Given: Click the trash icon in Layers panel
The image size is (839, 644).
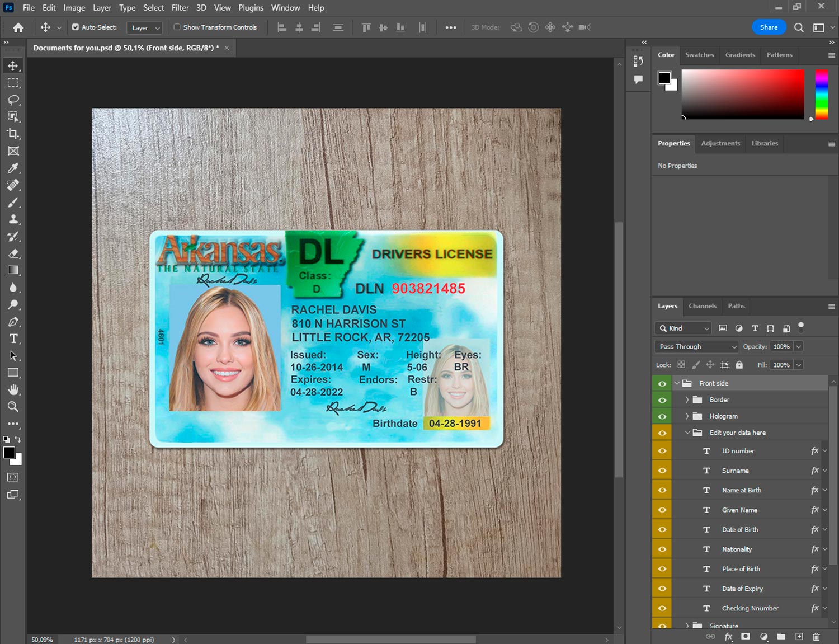Looking at the screenshot, I should point(816,637).
